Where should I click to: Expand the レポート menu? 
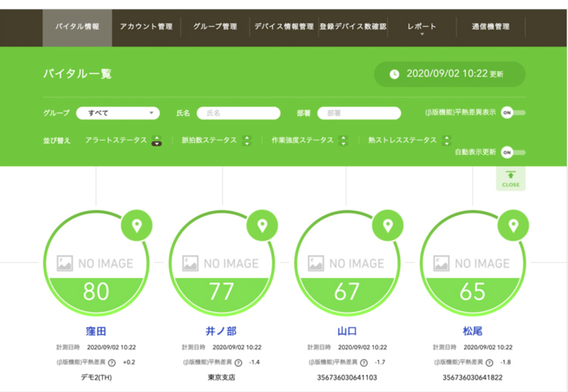tap(421, 27)
